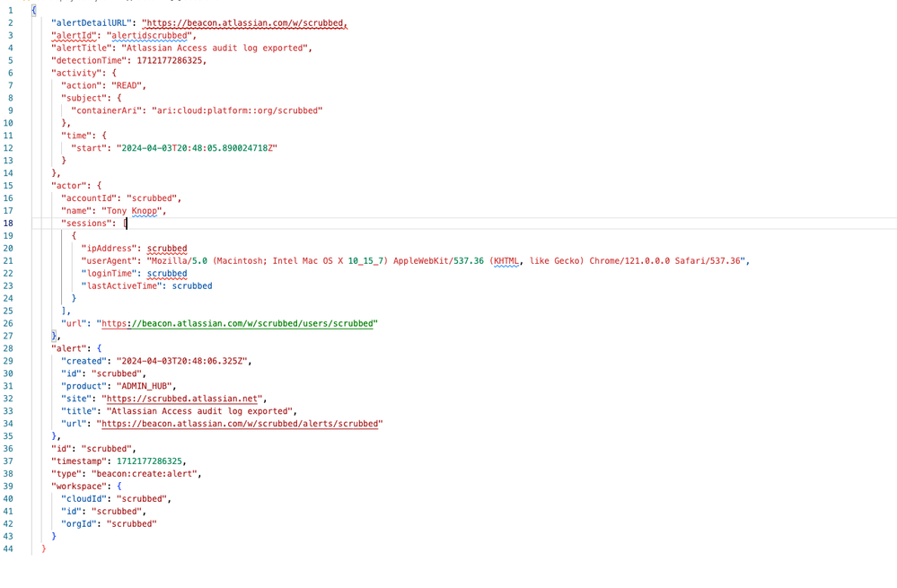The width and height of the screenshot is (897, 588).
Task: Click the alertTitle value on line 4
Action: [215, 48]
